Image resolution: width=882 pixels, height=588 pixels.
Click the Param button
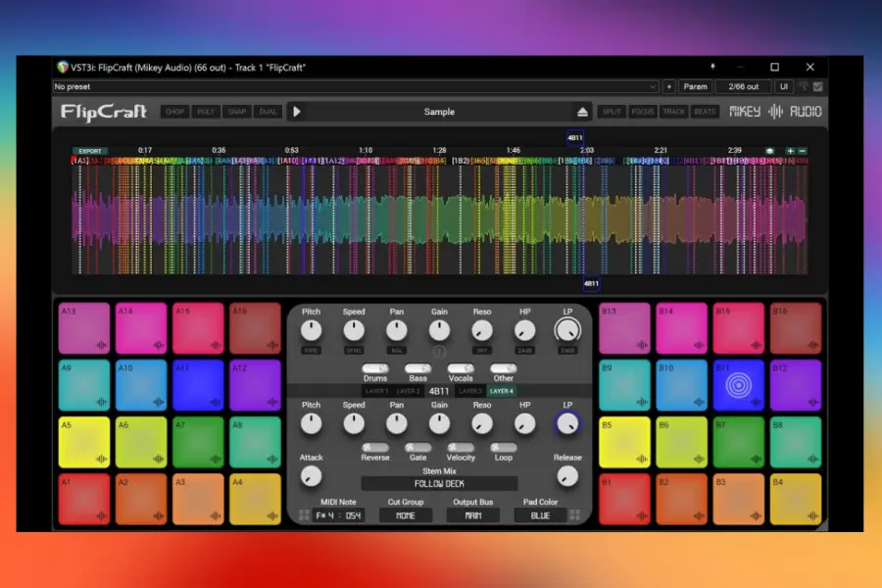click(x=696, y=86)
